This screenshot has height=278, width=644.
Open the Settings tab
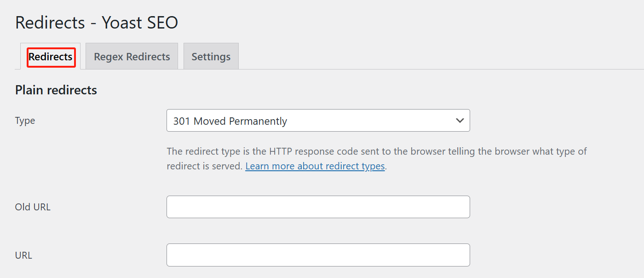click(x=211, y=56)
